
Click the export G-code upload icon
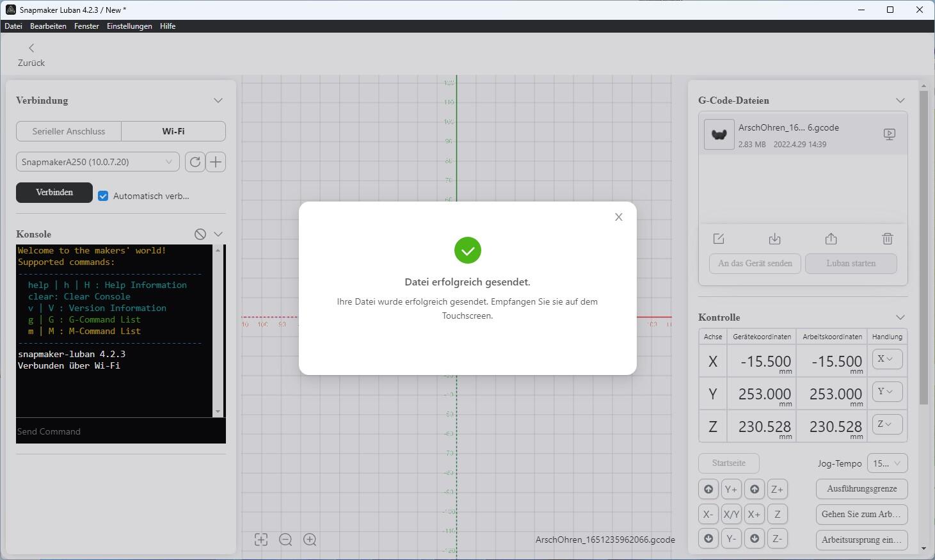(x=831, y=239)
